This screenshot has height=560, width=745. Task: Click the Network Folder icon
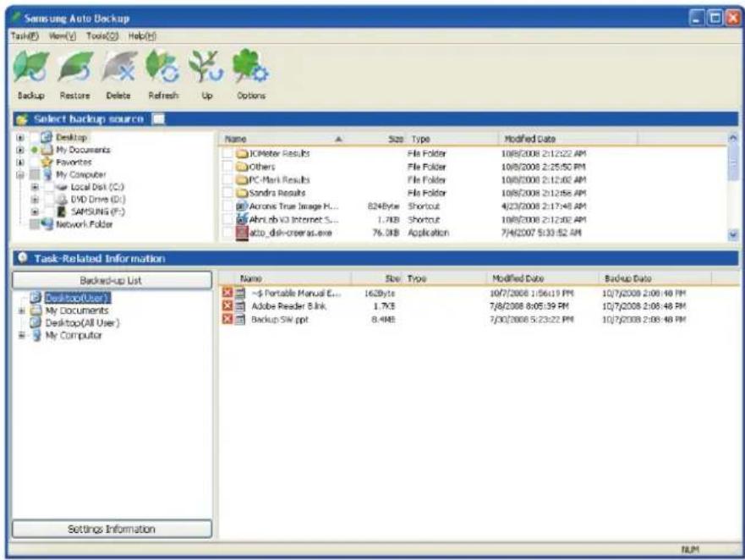click(x=47, y=224)
